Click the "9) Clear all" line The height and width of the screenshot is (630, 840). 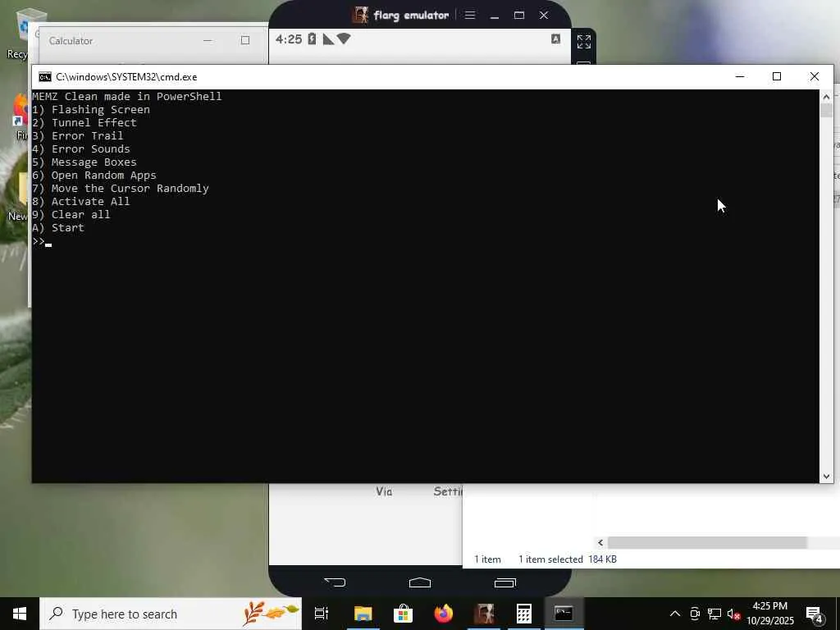tap(71, 214)
